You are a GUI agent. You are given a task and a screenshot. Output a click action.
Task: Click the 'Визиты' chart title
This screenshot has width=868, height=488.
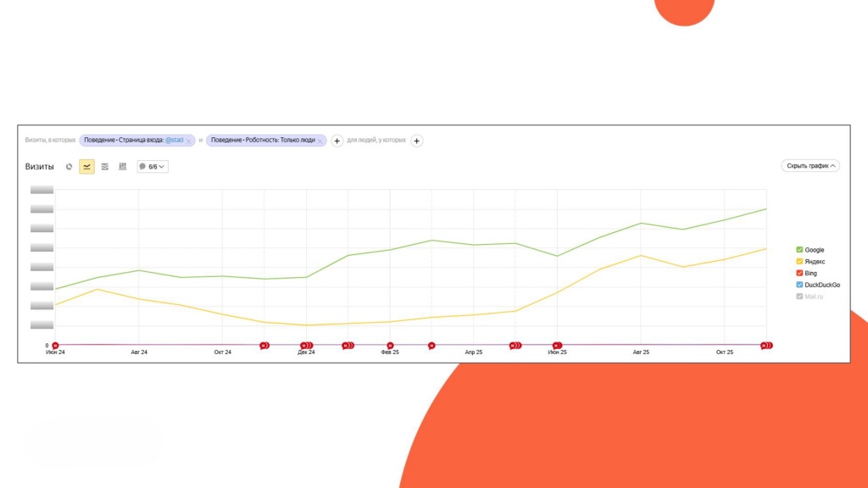[39, 167]
